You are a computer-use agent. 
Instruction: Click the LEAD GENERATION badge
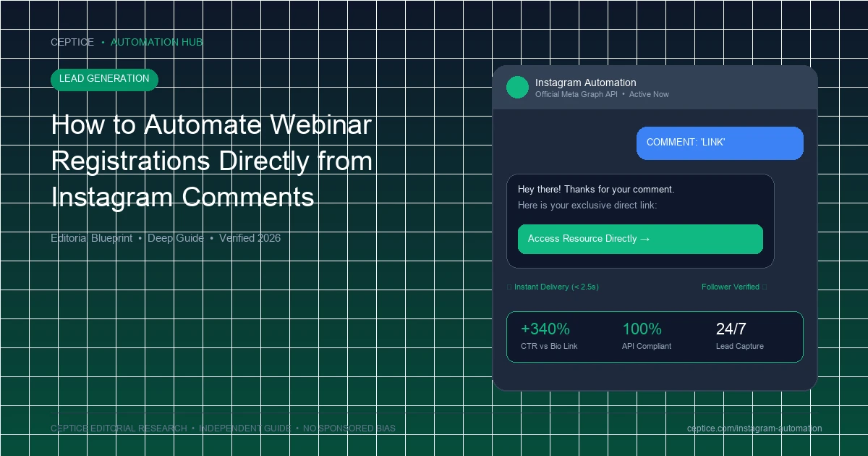click(x=104, y=79)
